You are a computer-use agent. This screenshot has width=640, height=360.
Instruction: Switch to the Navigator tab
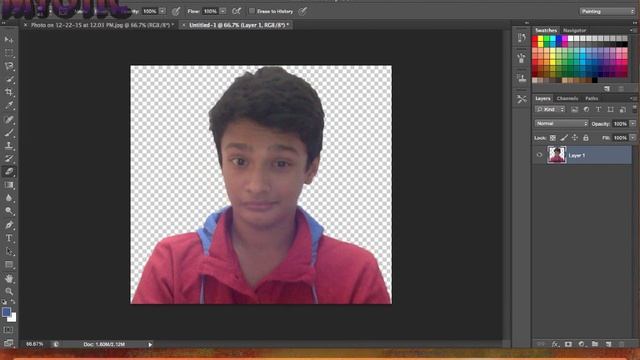pos(575,31)
